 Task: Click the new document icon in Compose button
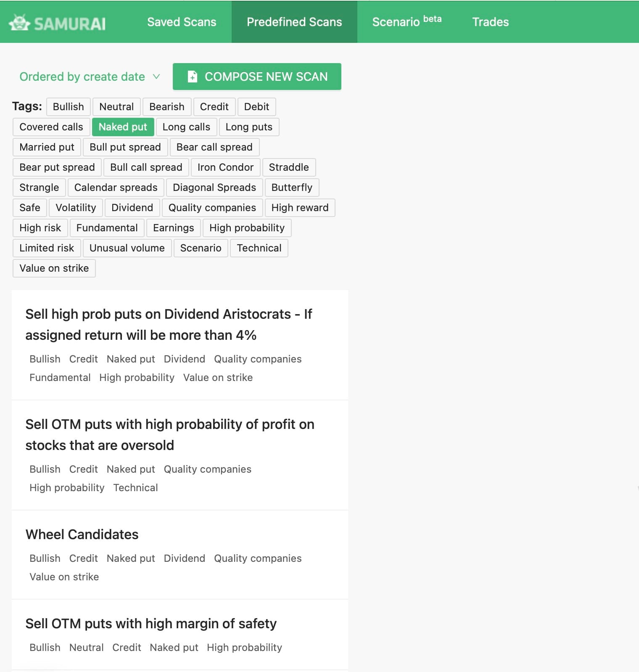(x=192, y=77)
